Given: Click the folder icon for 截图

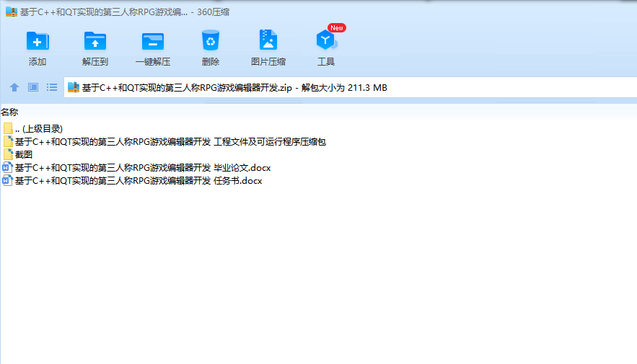Looking at the screenshot, I should 8,154.
